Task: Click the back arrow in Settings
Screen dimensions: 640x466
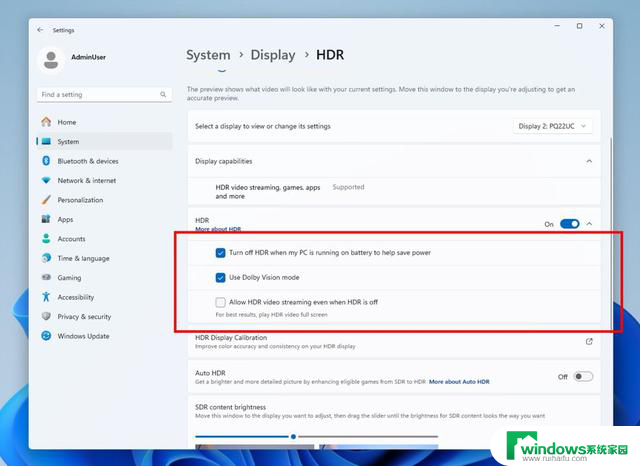Action: tap(40, 30)
